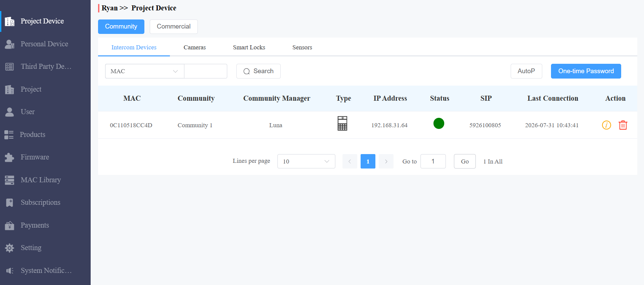644x285 pixels.
Task: Open System Notification in the sidebar
Action: point(45,271)
